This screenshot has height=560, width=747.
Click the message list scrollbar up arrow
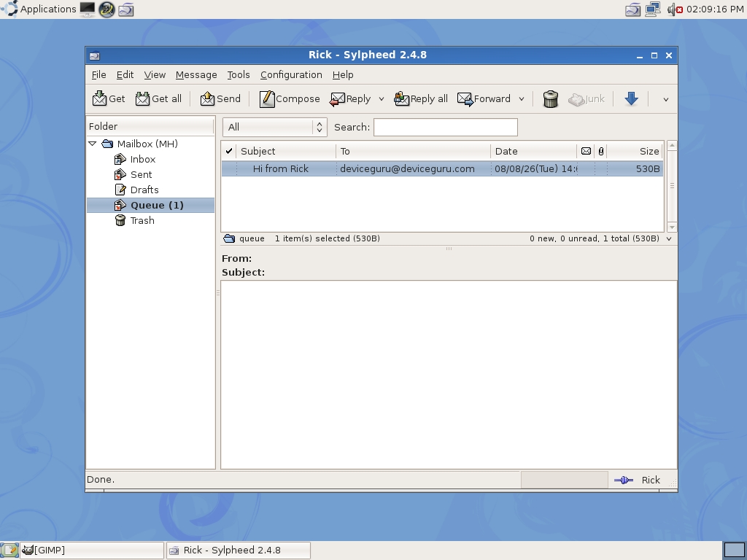(x=672, y=145)
